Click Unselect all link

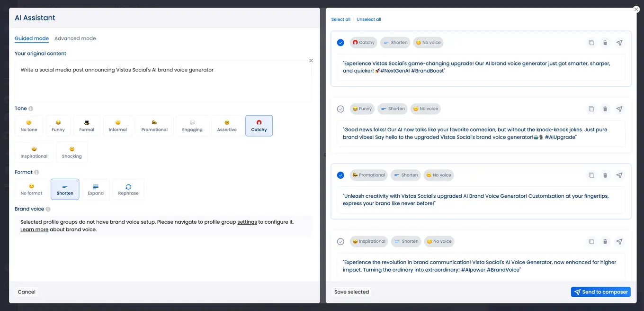(x=368, y=19)
